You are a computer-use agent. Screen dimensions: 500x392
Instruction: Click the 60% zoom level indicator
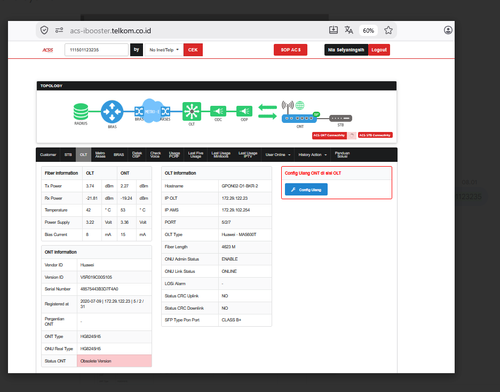[368, 31]
